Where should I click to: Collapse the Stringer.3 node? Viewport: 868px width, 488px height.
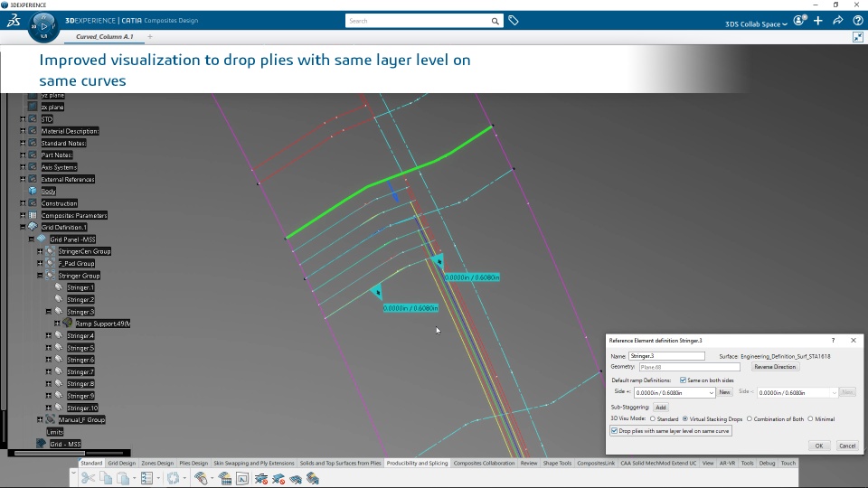49,312
